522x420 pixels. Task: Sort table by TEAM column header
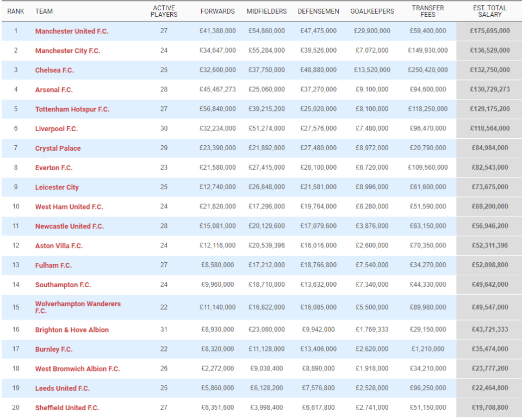(x=44, y=11)
